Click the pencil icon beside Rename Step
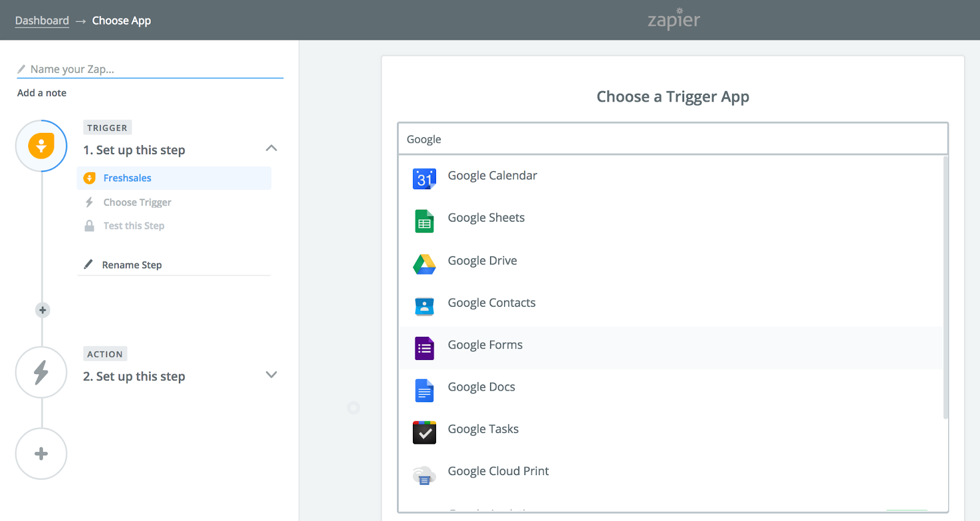The image size is (980, 521). [x=89, y=264]
